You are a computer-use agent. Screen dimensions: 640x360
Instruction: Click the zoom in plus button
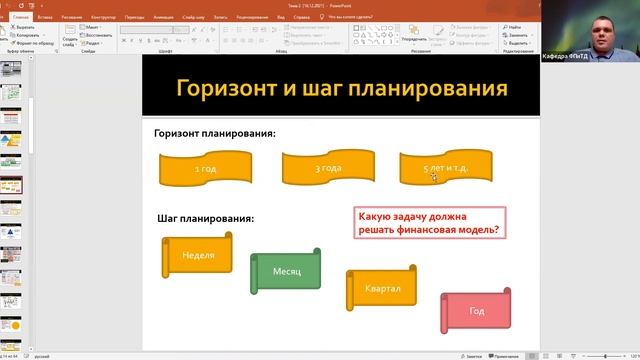[x=624, y=356]
